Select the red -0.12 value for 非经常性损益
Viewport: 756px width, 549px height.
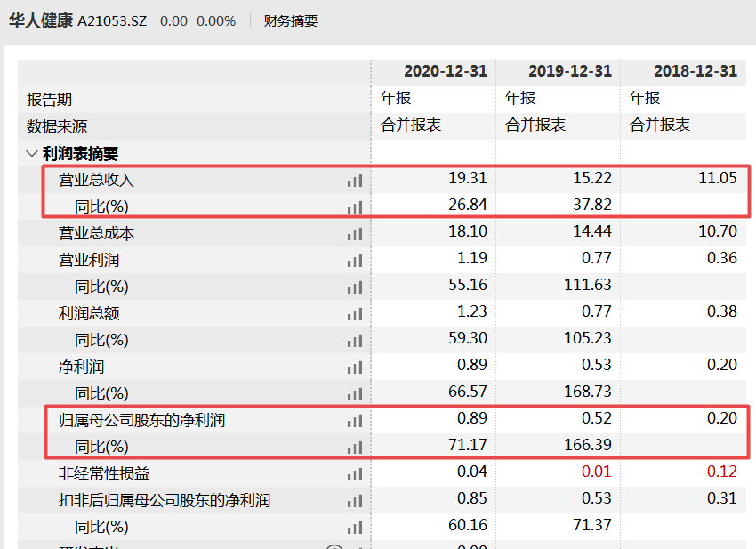click(x=718, y=473)
